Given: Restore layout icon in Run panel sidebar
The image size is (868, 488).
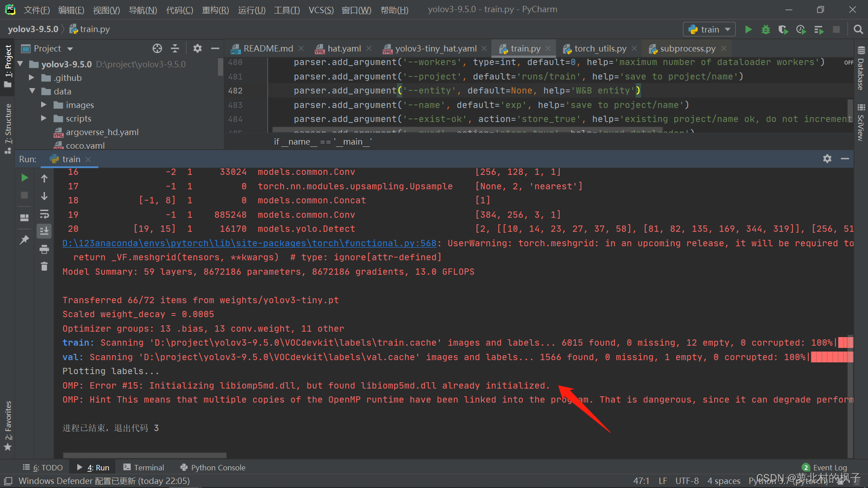Looking at the screenshot, I should pos(24,218).
